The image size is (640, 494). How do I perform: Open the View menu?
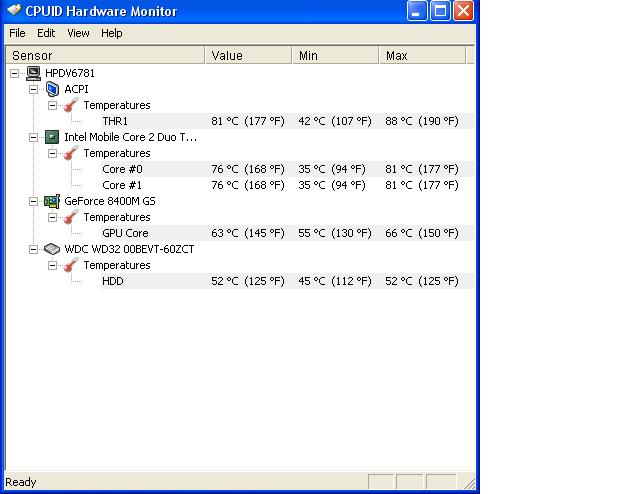(78, 33)
